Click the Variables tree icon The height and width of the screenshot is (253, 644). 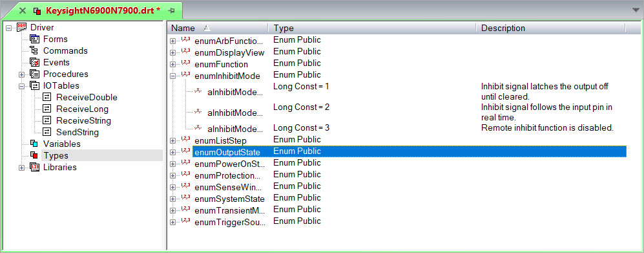(x=34, y=144)
